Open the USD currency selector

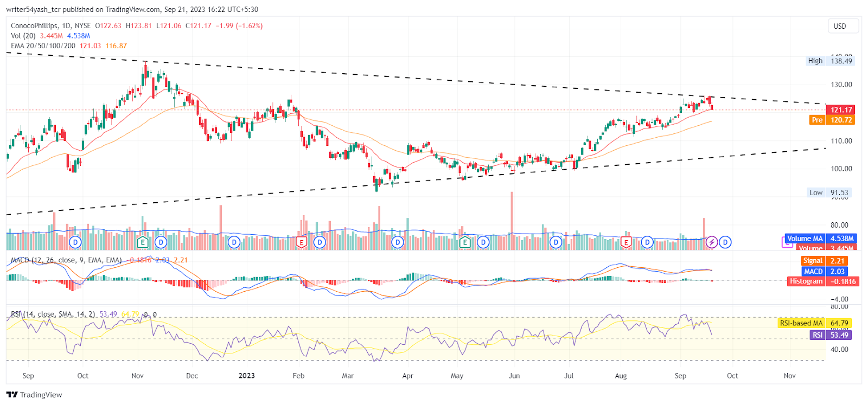tap(843, 26)
